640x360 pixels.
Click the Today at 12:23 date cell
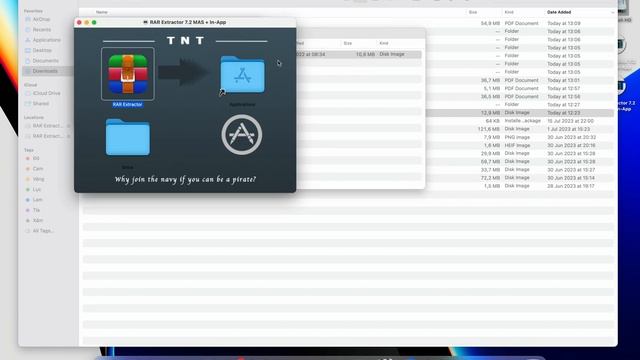[564, 113]
